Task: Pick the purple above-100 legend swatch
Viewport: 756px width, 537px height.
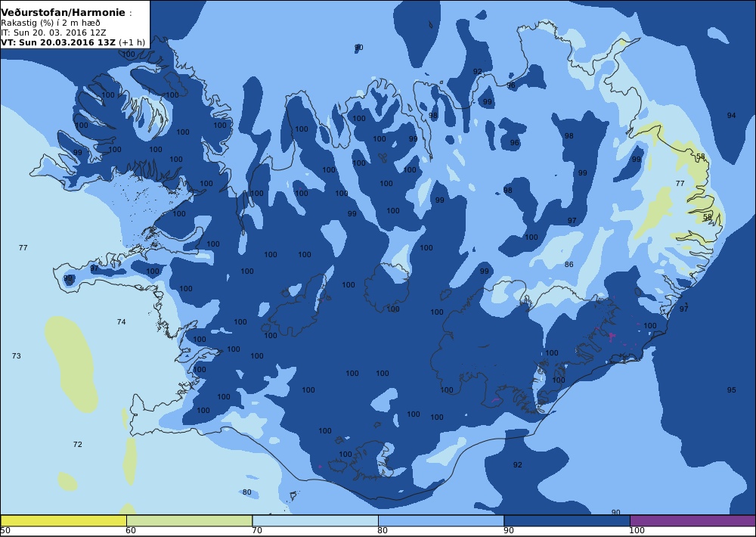Action: click(692, 520)
